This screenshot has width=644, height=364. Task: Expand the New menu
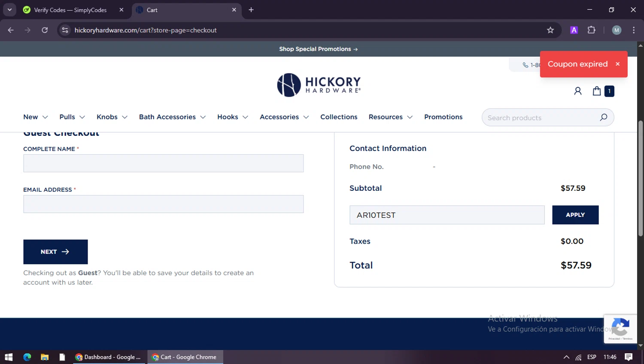pos(36,117)
